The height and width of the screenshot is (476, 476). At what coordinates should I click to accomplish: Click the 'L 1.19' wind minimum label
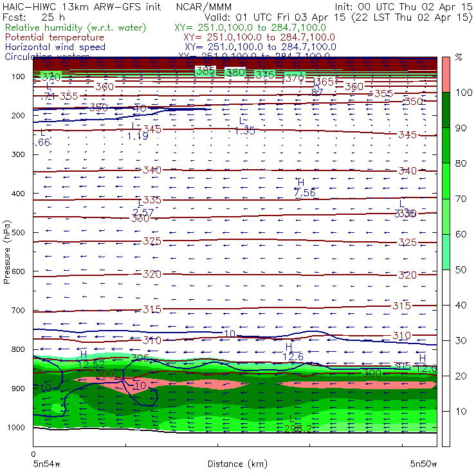[x=137, y=131]
